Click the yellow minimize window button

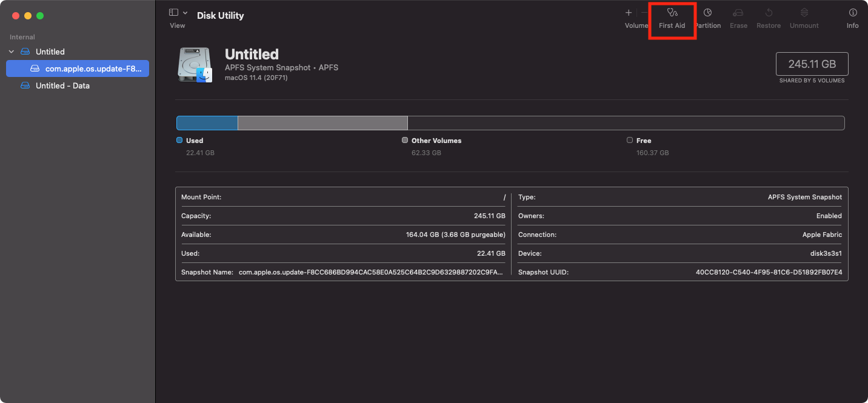(x=28, y=15)
